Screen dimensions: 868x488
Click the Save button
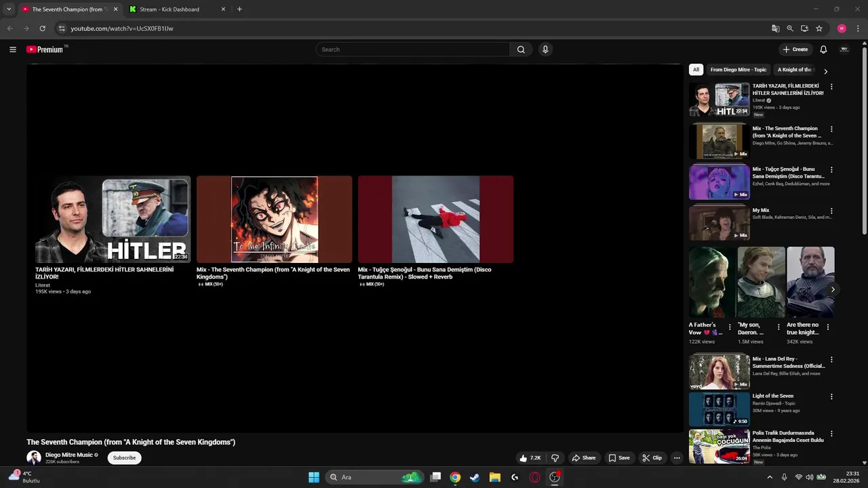pos(619,458)
